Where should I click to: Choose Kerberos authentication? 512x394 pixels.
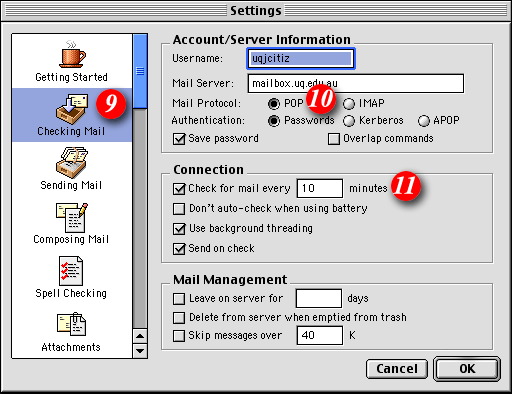349,121
